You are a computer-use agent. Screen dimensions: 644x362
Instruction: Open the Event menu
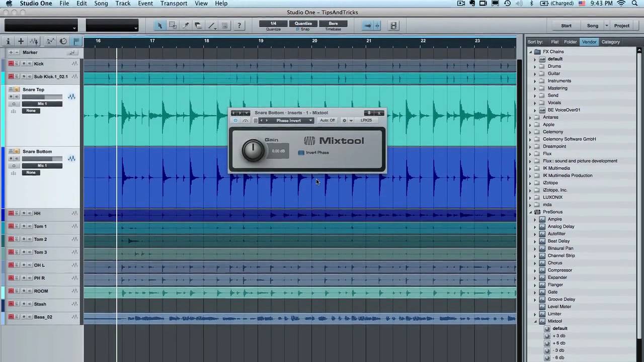pyautogui.click(x=145, y=4)
